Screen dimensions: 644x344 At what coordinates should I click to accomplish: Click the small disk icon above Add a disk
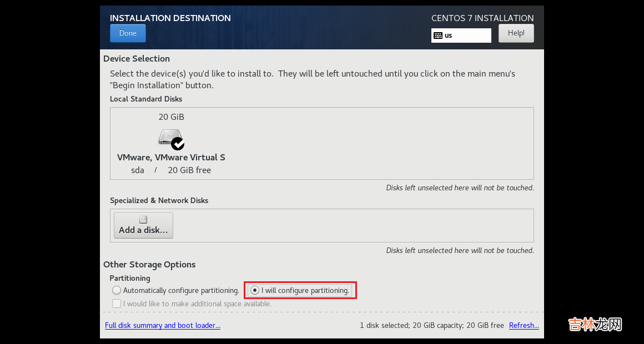[143, 220]
